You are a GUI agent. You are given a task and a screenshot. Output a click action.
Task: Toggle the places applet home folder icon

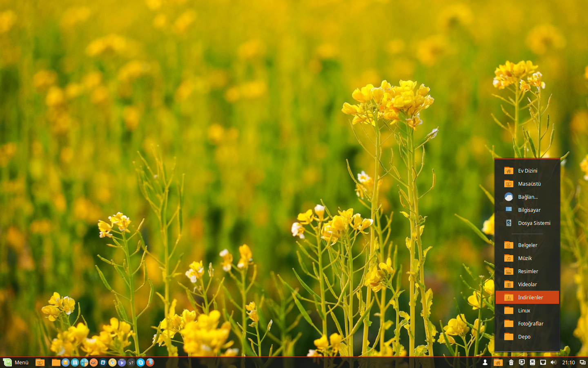(x=498, y=362)
